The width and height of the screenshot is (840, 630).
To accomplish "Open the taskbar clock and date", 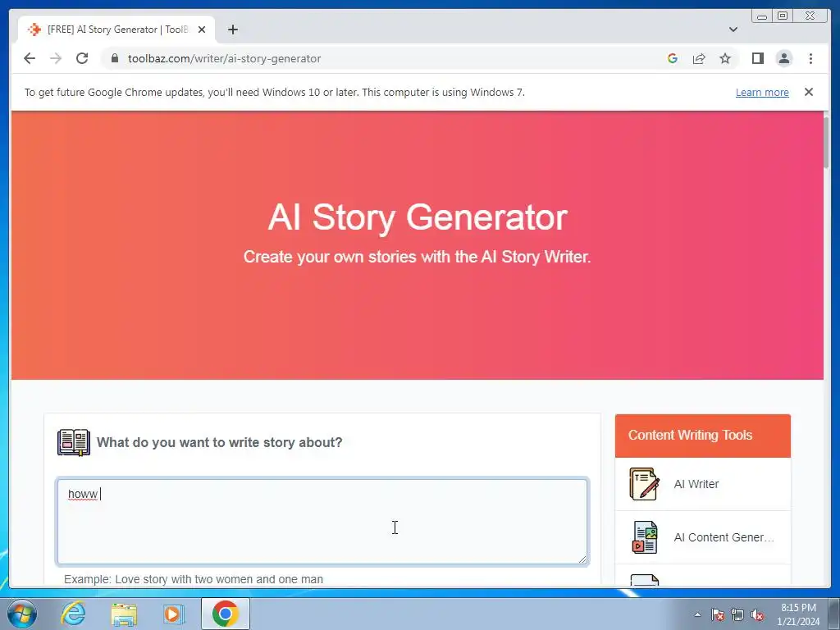I will tap(798, 614).
